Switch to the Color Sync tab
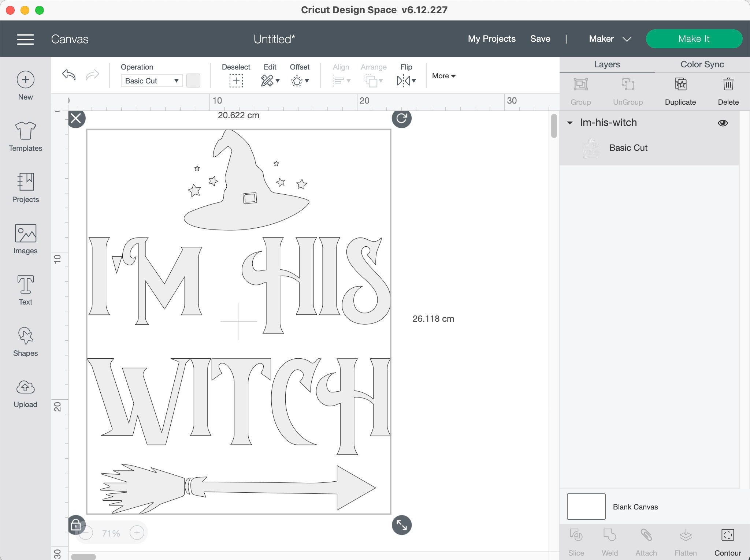750x560 pixels. click(x=701, y=64)
